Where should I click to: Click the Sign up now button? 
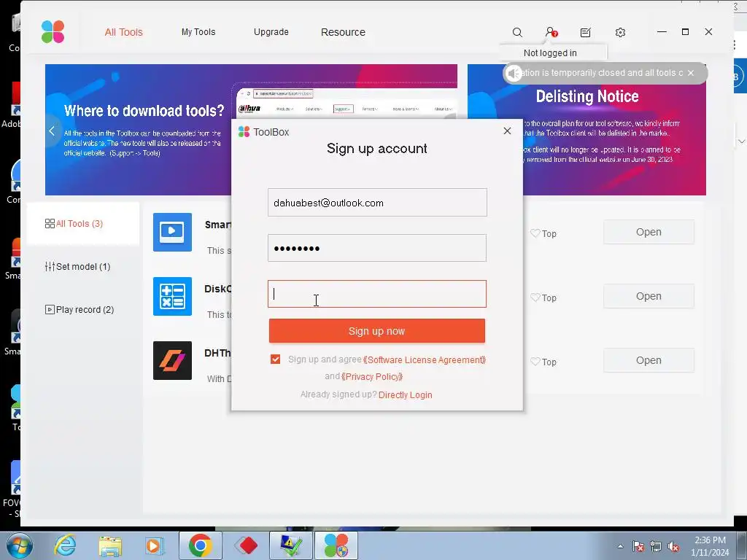[x=377, y=331]
